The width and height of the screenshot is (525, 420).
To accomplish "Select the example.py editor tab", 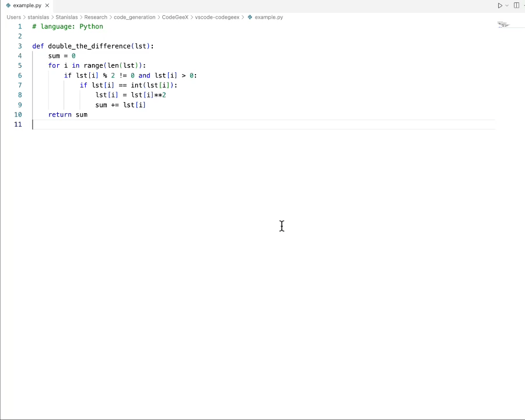I will 27,5.
